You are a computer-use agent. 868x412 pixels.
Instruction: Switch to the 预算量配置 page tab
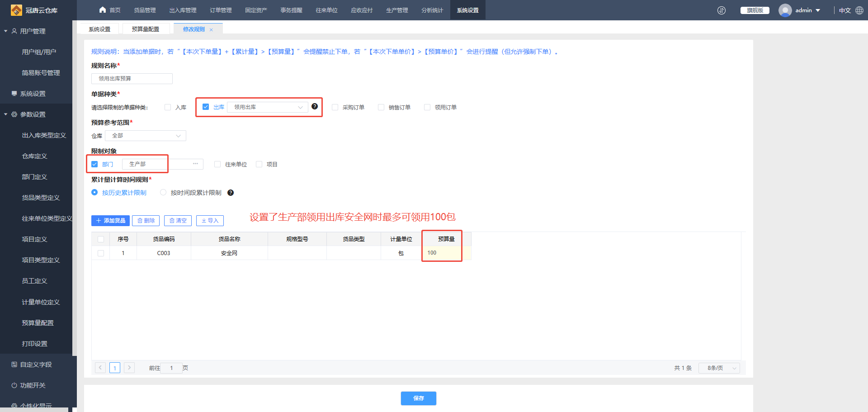[x=146, y=29]
